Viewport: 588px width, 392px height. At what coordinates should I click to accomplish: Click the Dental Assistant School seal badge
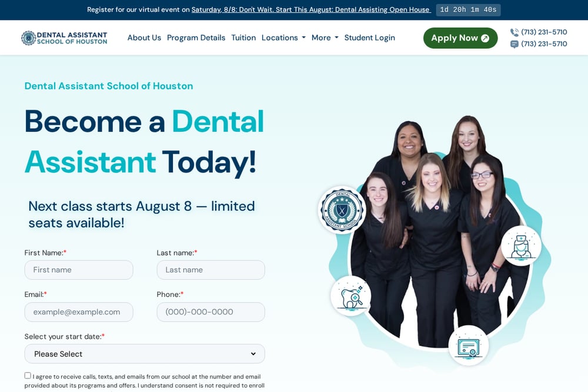(x=342, y=210)
